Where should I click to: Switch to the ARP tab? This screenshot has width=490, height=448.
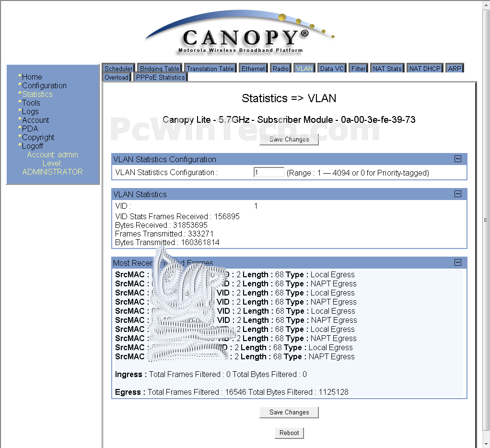point(455,69)
